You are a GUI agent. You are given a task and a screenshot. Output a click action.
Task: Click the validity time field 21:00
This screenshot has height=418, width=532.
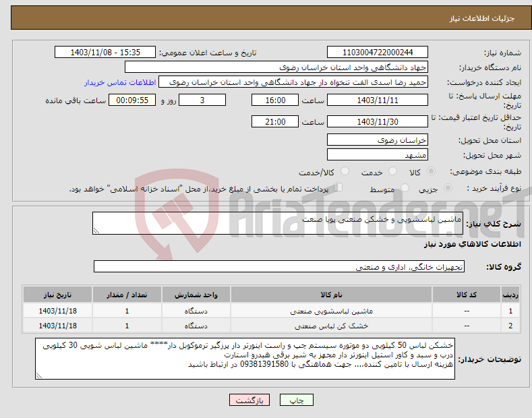coord(275,121)
